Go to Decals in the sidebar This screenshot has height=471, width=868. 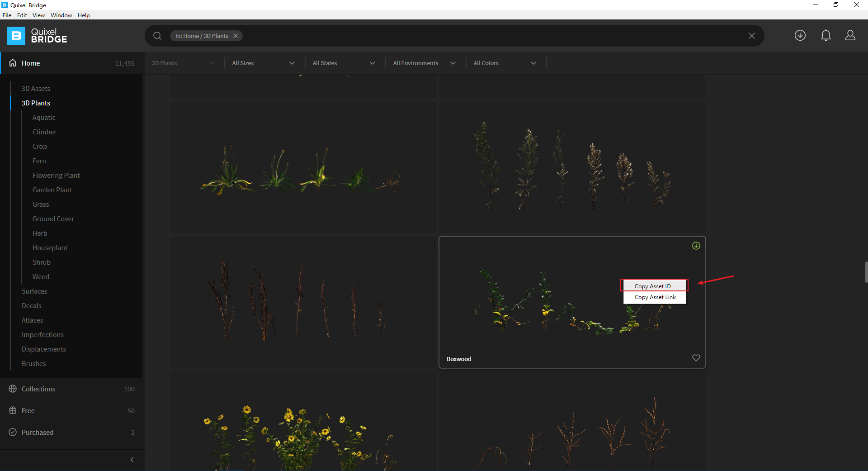(32, 305)
